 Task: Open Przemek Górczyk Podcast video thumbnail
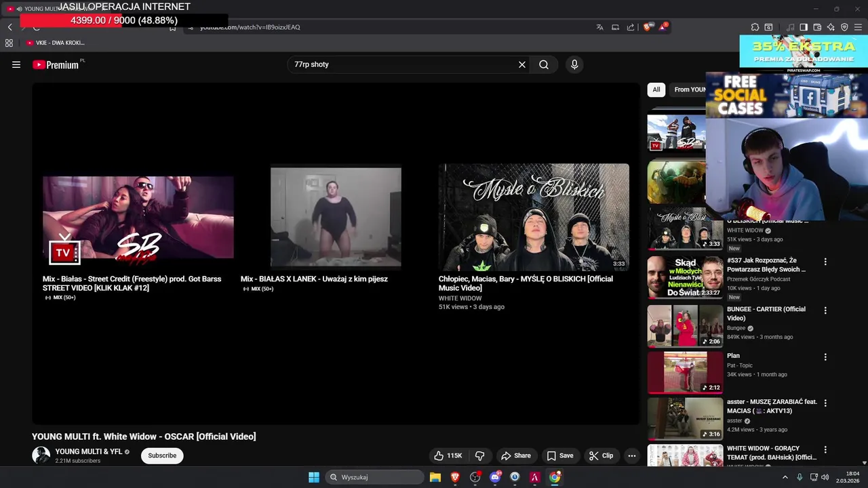[685, 277]
